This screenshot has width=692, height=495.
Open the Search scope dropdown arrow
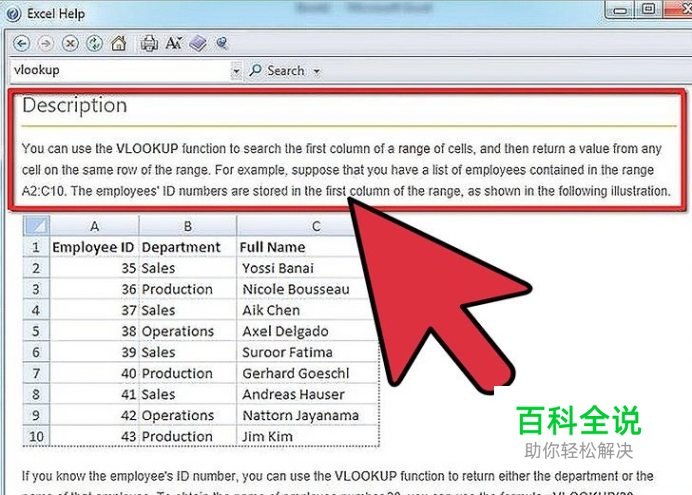[316, 71]
